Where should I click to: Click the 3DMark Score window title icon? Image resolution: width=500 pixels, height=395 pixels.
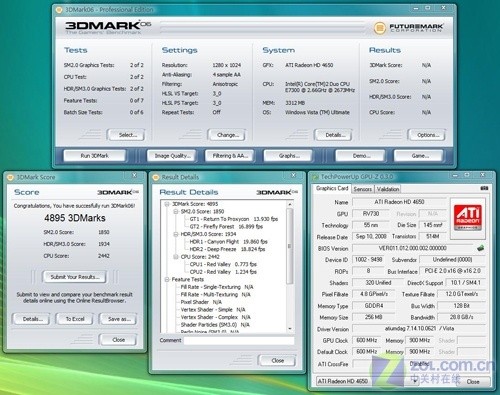[11, 177]
